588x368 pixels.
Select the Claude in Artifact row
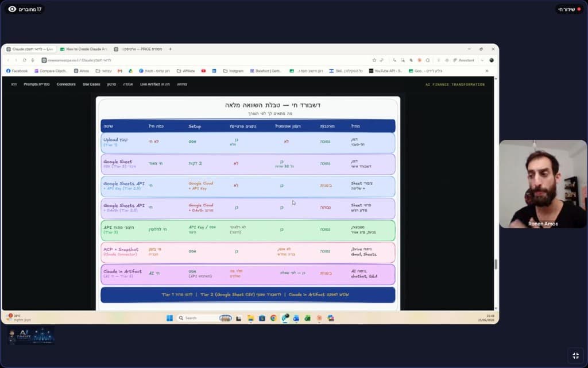coord(248,274)
